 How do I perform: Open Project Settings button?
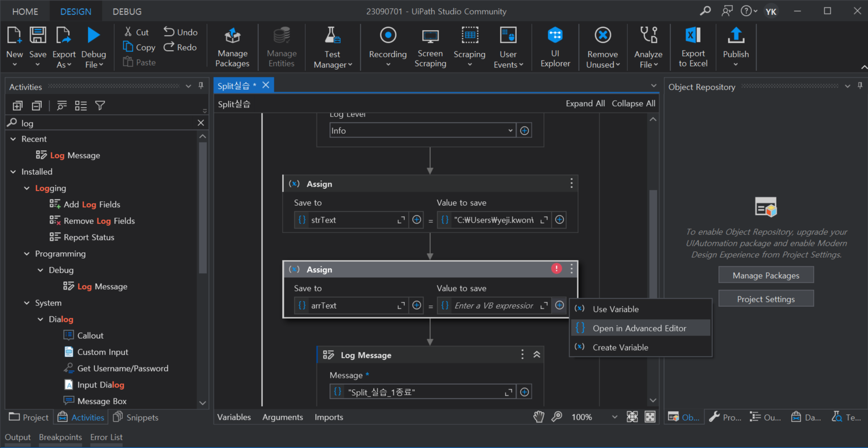tap(766, 299)
